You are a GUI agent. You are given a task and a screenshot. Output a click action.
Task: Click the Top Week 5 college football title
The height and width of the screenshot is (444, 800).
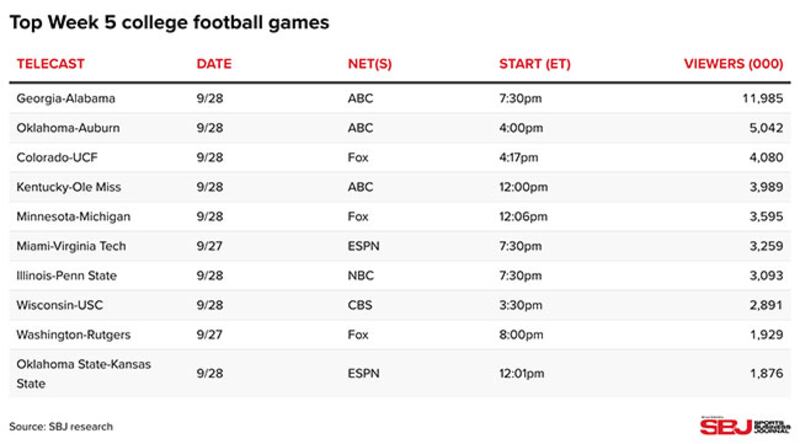(169, 20)
